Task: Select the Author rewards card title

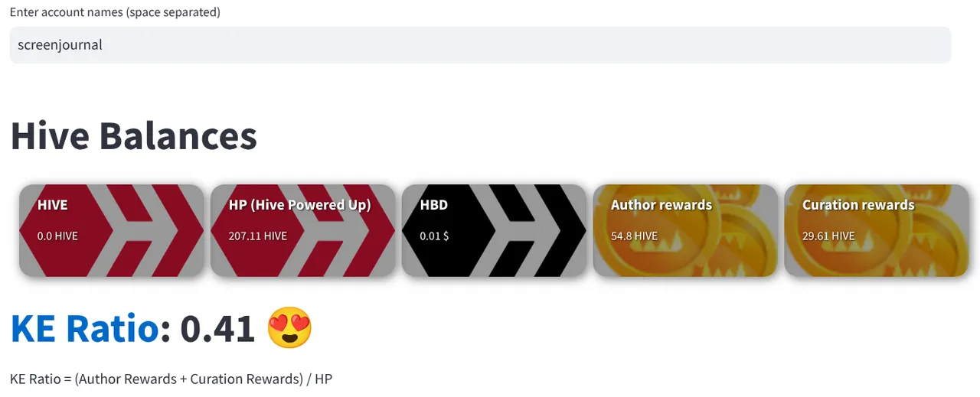Action: tap(661, 205)
